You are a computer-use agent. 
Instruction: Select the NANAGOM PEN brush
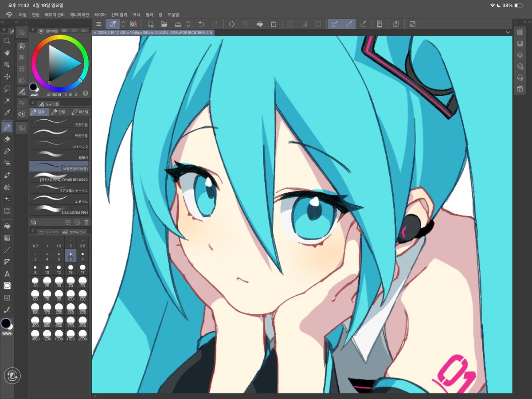(59, 210)
